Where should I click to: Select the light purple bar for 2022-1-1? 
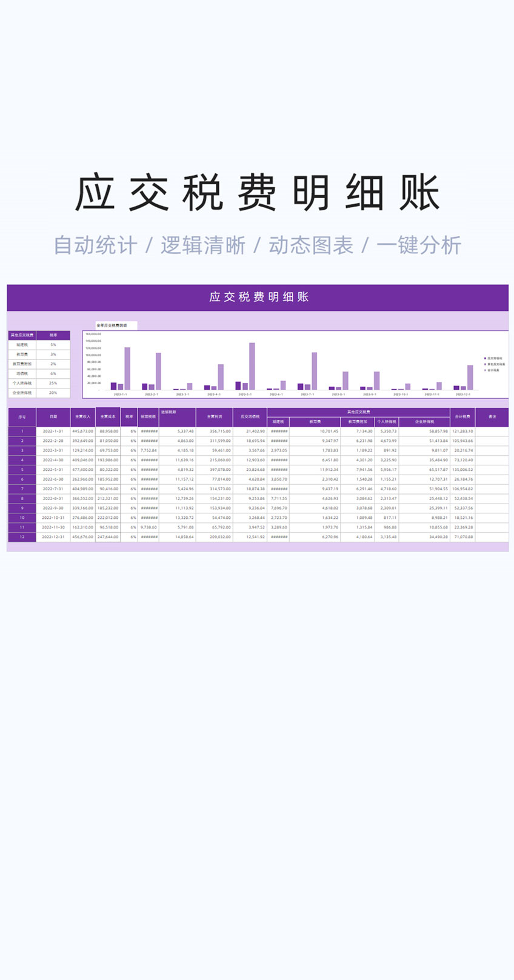click(x=127, y=368)
